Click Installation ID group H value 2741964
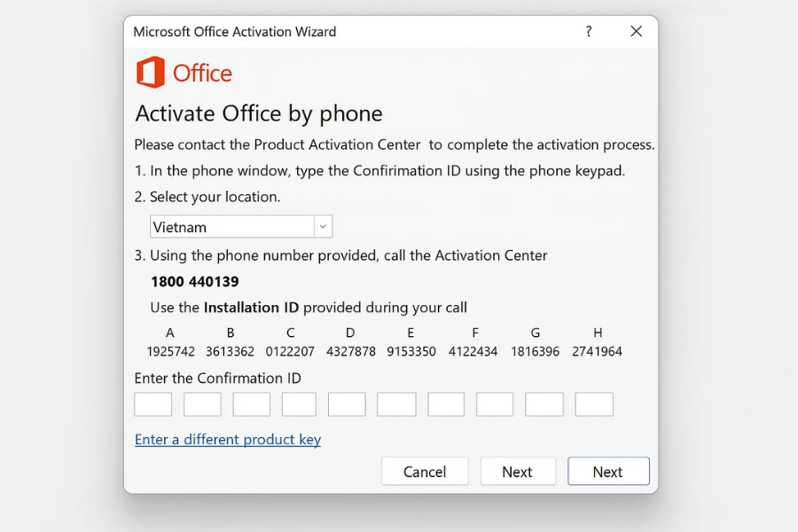The width and height of the screenshot is (798, 532). click(x=597, y=351)
